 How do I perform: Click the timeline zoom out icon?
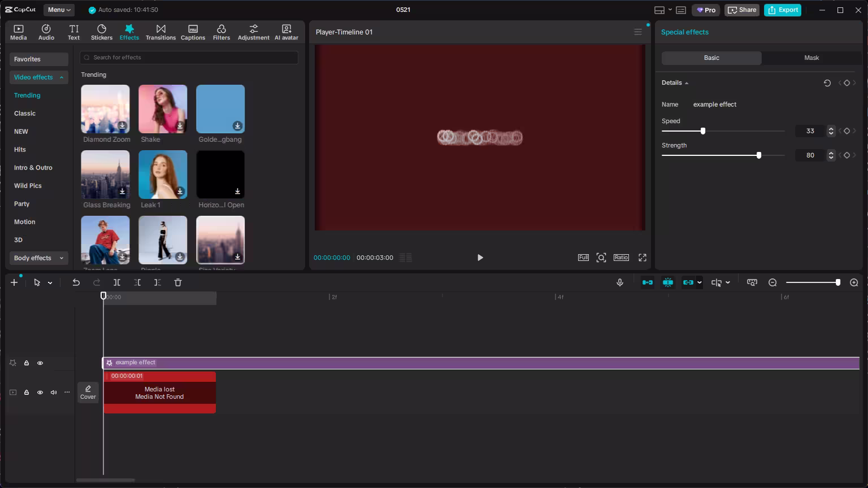click(x=772, y=282)
